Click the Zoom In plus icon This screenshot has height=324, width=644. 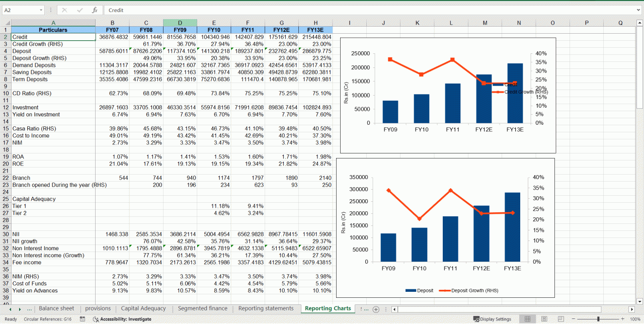click(621, 318)
